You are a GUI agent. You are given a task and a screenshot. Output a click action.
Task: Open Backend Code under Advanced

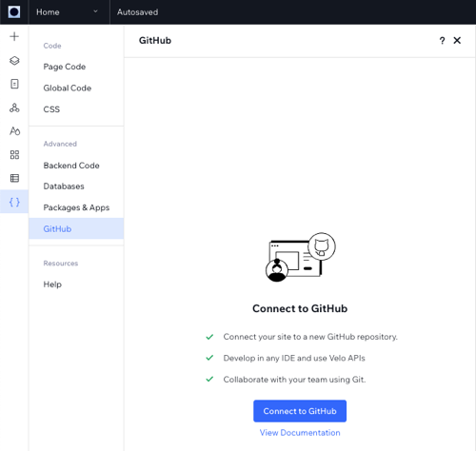(x=71, y=166)
